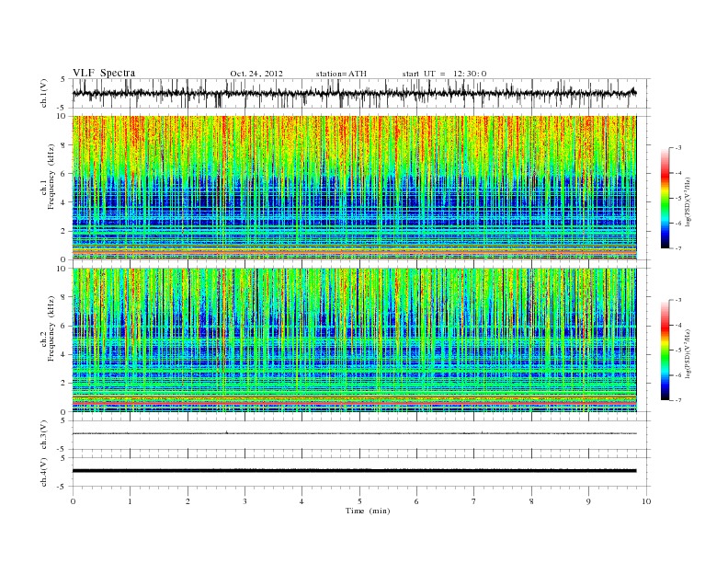Click inside the ch.2 spectrogram panel
Image resolution: width=728 pixels, height=563 pixels.
point(354,340)
